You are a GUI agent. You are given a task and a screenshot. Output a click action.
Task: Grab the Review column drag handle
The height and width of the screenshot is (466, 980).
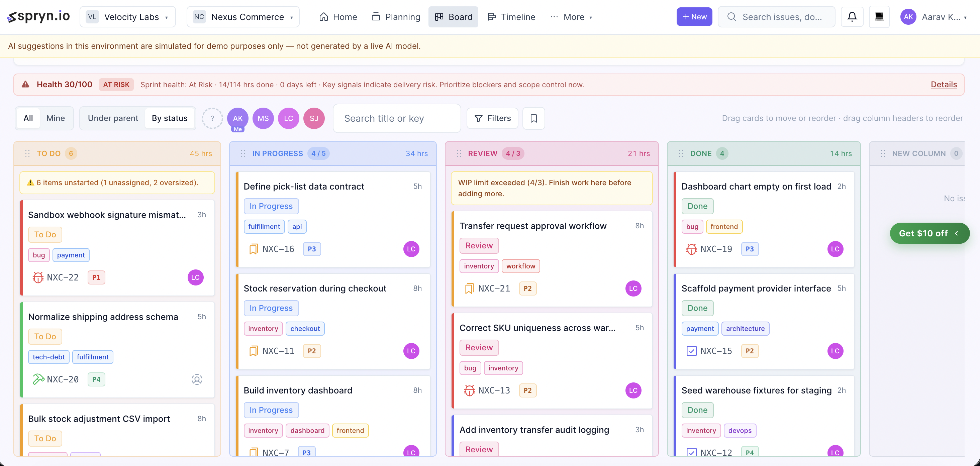click(x=459, y=153)
